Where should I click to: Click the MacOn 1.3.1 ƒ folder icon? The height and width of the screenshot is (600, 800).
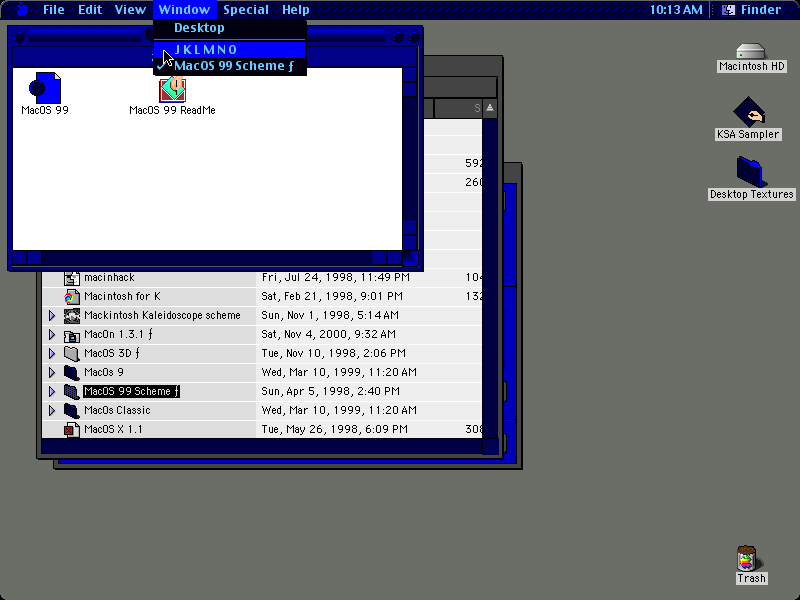point(71,335)
